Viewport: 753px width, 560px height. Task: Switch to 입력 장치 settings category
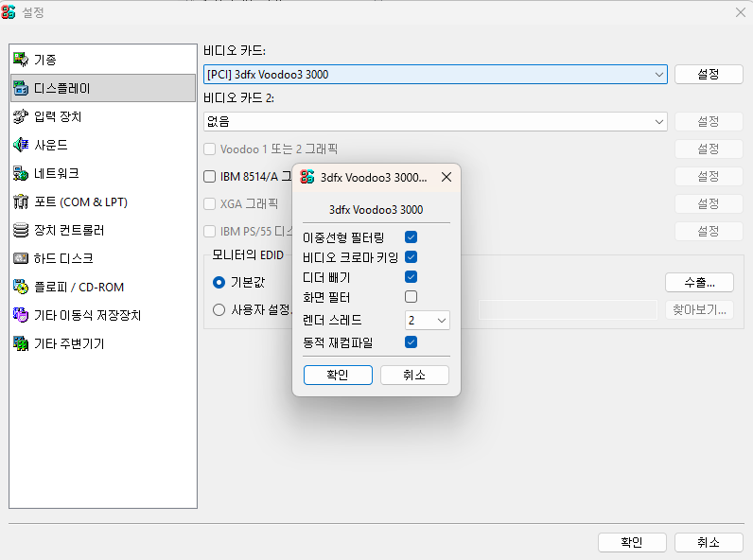click(103, 116)
